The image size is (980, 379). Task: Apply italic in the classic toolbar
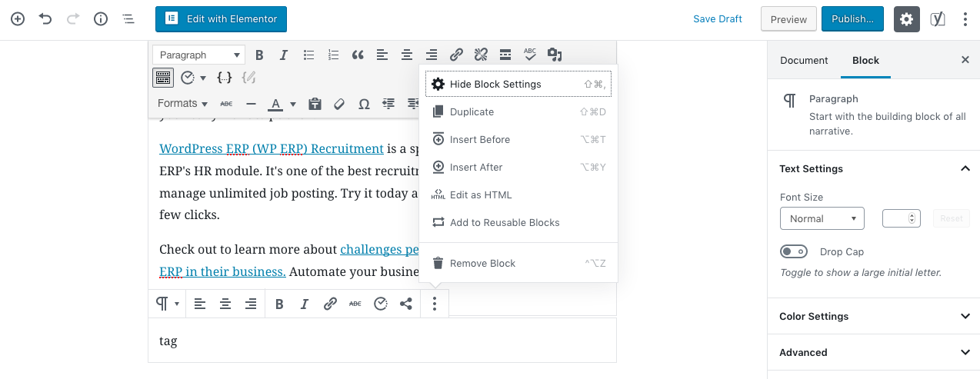[x=284, y=55]
